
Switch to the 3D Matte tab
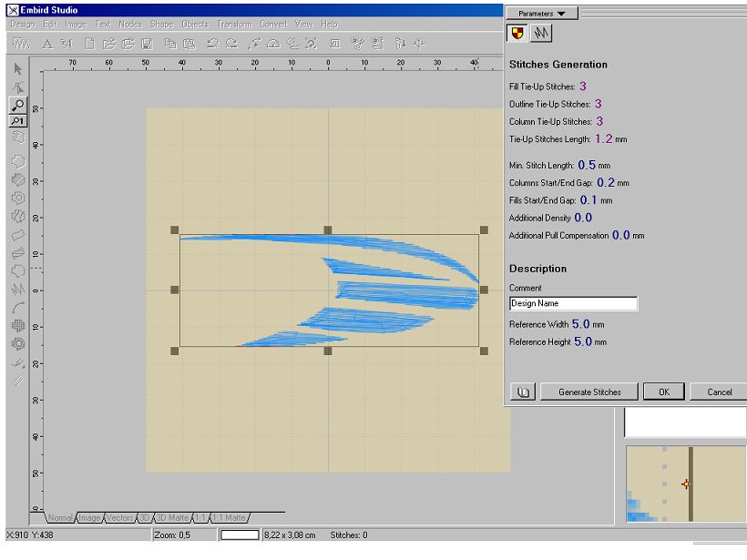click(170, 518)
